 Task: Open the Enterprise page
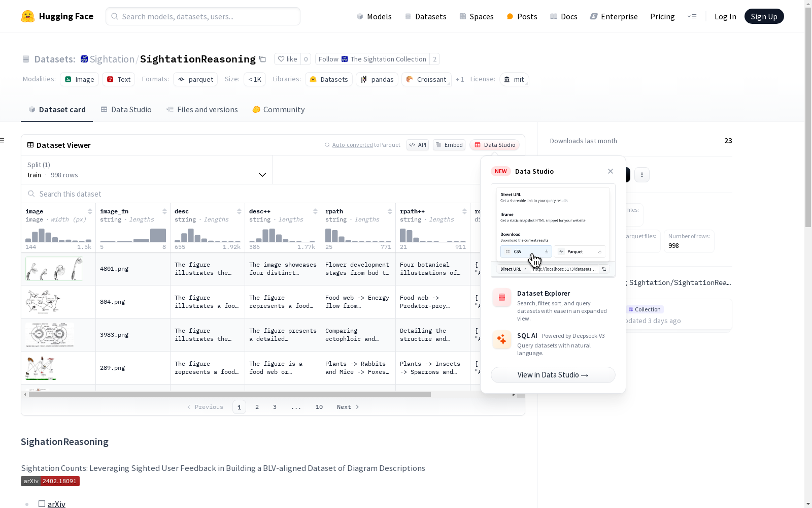pos(614,16)
